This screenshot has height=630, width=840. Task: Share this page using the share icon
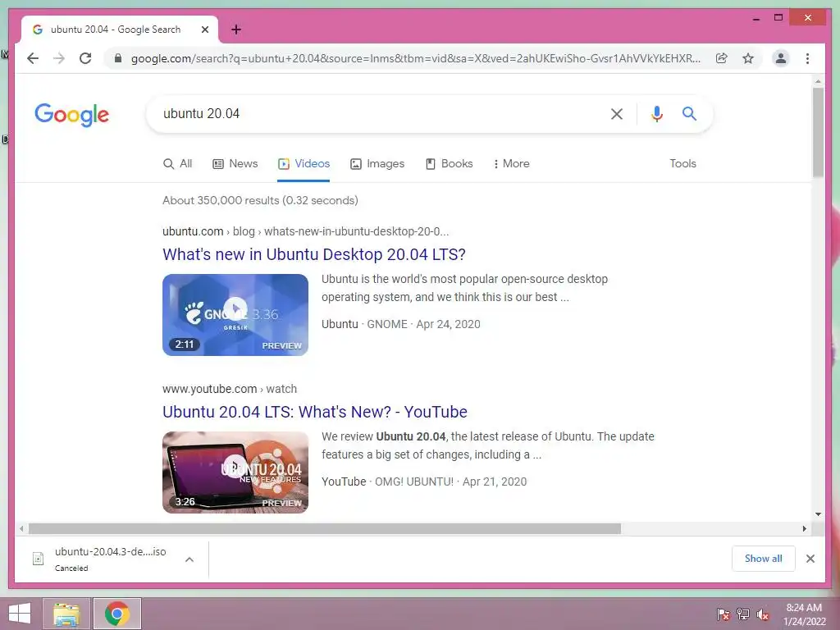coord(722,58)
